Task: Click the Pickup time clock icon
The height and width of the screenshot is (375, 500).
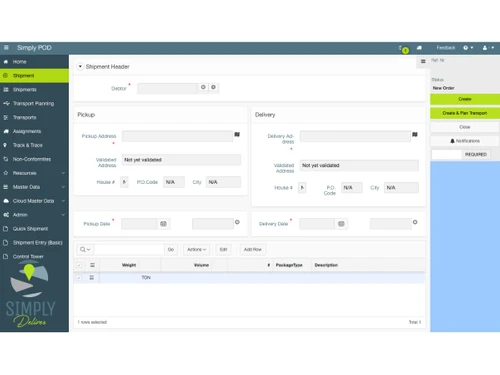Action: [237, 222]
